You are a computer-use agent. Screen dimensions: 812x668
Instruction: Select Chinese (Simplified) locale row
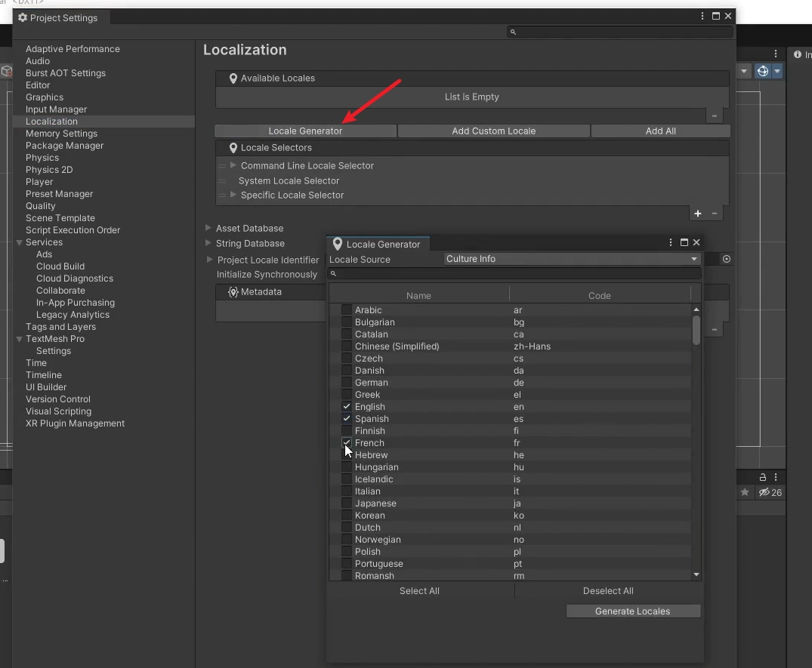(x=510, y=346)
